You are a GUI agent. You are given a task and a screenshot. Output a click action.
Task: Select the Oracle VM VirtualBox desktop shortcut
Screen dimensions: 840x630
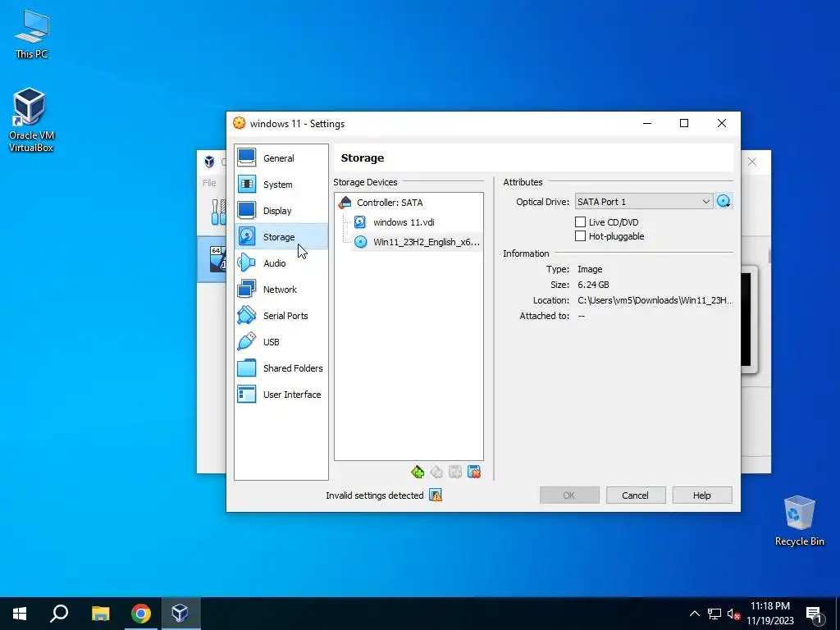30,120
